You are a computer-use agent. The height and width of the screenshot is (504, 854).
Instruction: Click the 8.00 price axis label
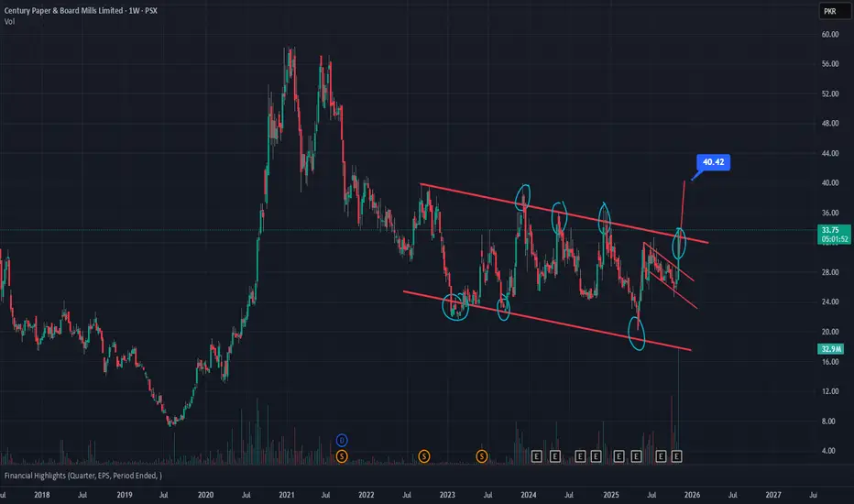828,421
